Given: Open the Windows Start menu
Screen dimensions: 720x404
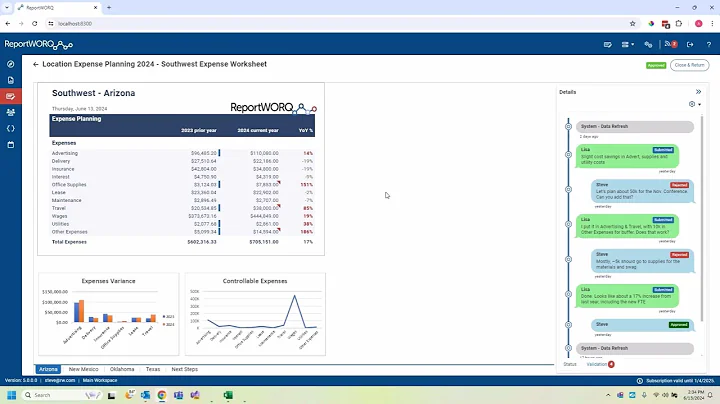Looking at the screenshot, I should pos(12,395).
